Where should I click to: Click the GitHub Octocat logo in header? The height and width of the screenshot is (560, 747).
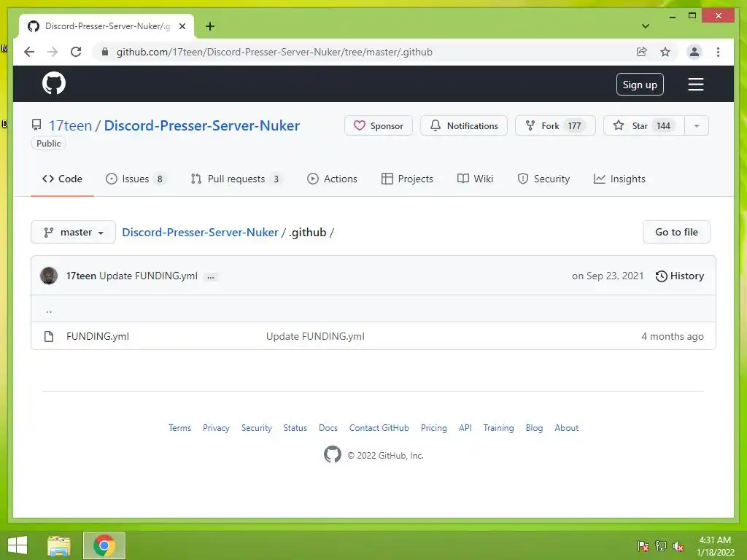(54, 84)
